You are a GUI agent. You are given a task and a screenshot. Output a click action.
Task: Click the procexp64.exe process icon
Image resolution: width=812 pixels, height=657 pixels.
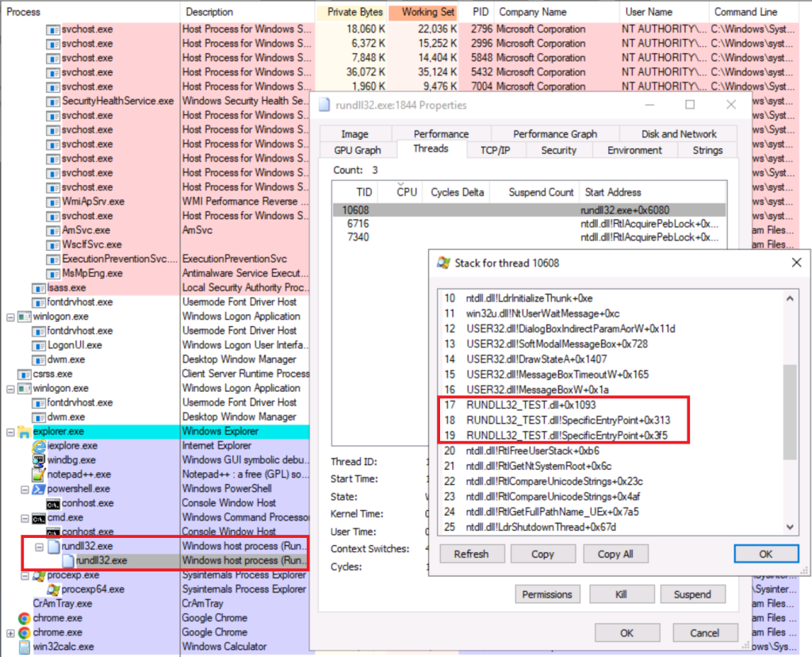[x=53, y=590]
